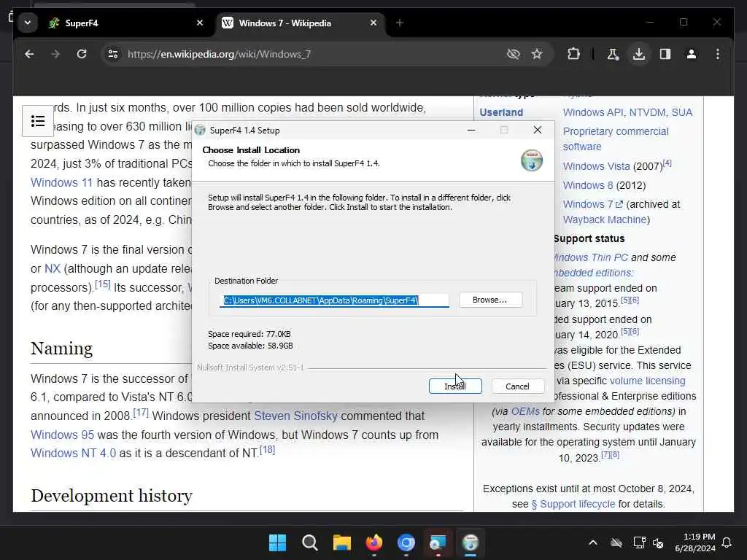The image size is (747, 560).
Task: Launch Firefox from the taskbar
Action: point(374,542)
